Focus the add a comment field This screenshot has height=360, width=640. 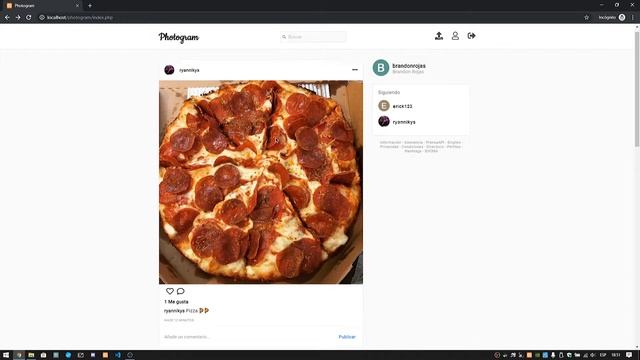coord(249,337)
